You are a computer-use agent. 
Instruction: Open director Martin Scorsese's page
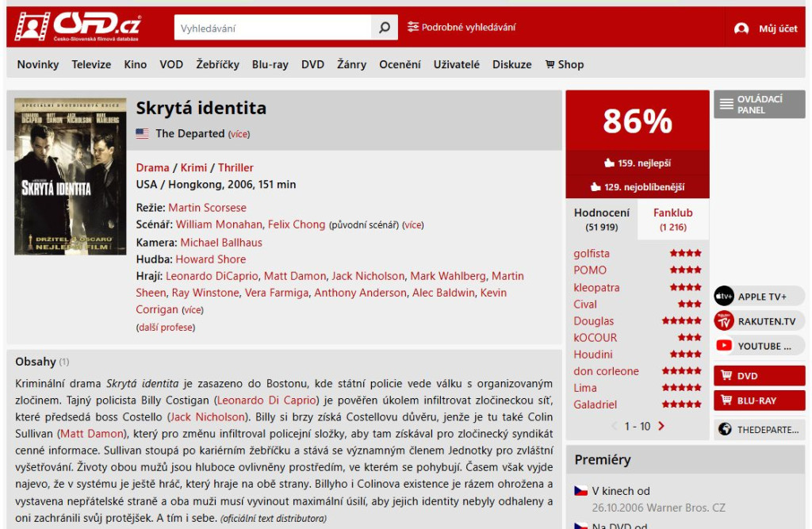[x=207, y=207]
